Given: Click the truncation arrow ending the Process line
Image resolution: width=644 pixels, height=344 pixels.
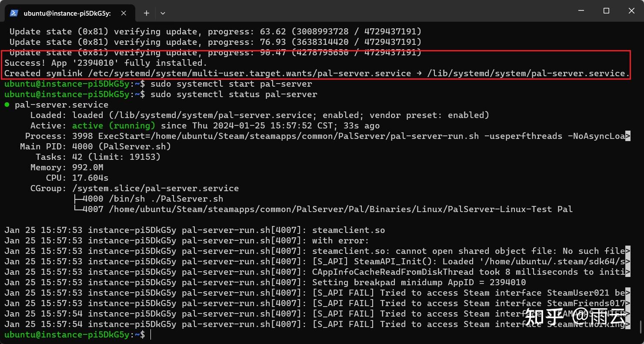Looking at the screenshot, I should (x=627, y=136).
